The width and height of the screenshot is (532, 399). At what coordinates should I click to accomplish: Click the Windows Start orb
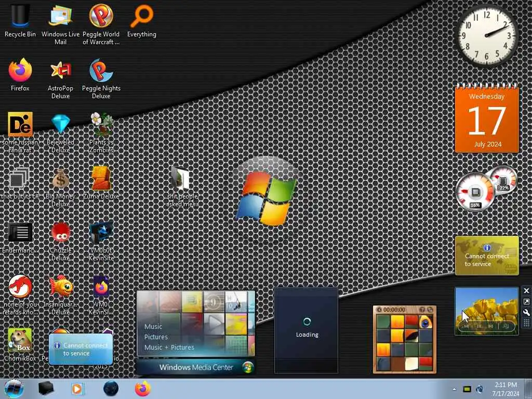[14, 389]
